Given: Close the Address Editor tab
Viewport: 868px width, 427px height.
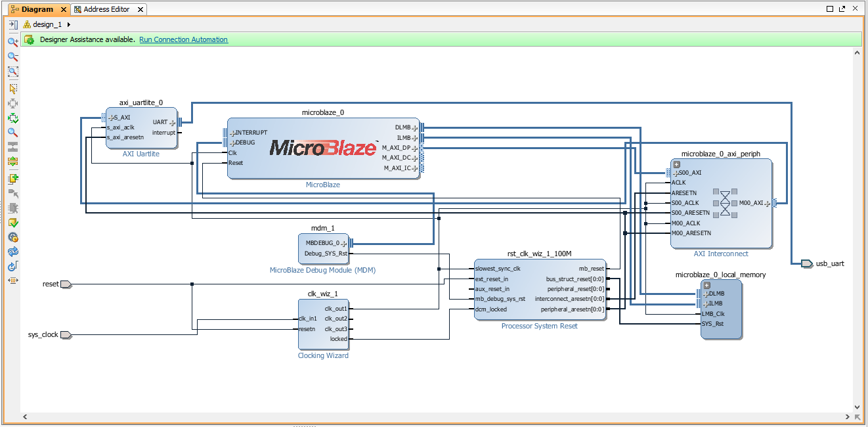Looking at the screenshot, I should pyautogui.click(x=140, y=9).
